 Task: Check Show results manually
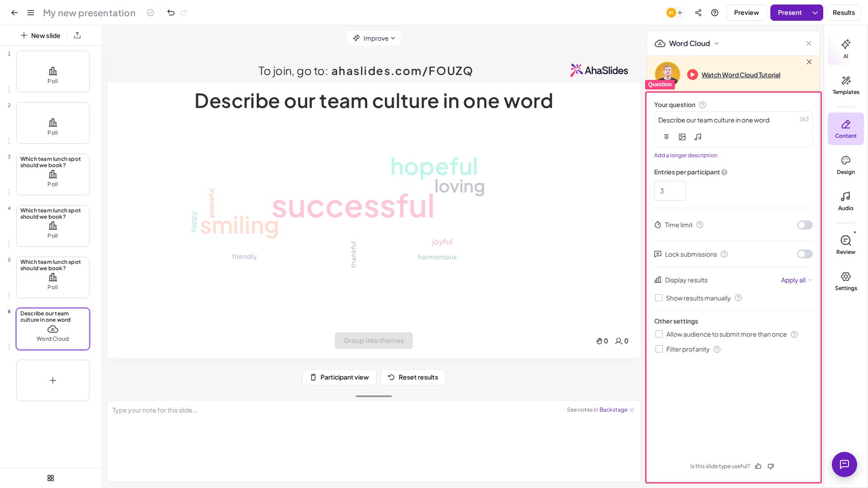(659, 298)
